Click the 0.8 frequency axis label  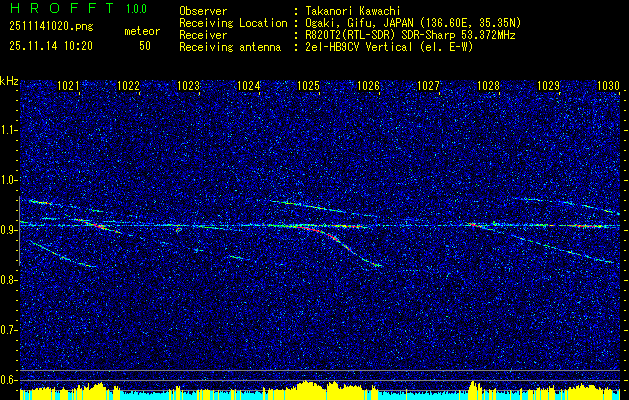[8, 280]
